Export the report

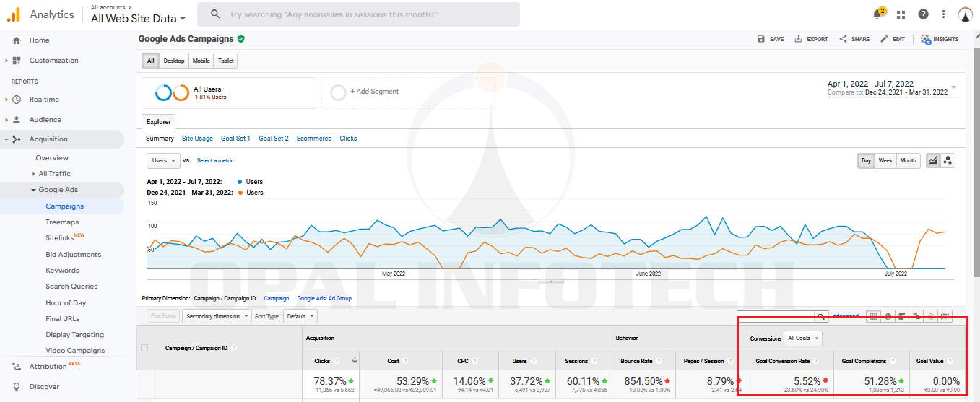click(x=812, y=39)
